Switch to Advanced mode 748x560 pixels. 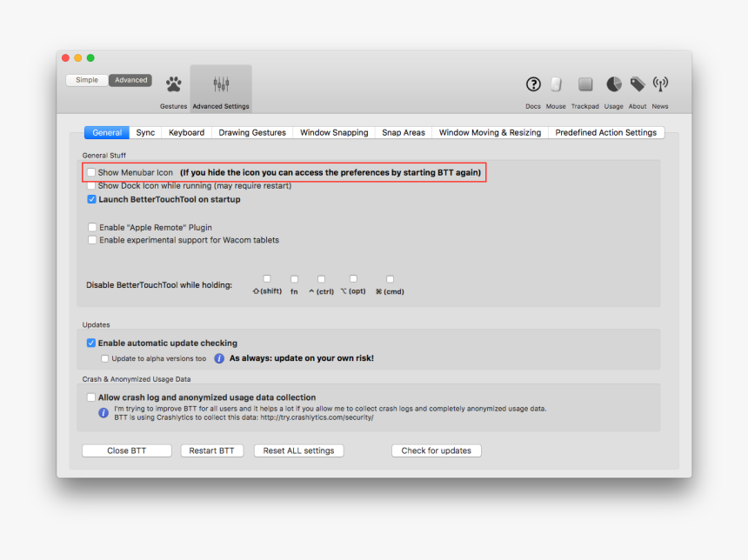pyautogui.click(x=130, y=80)
